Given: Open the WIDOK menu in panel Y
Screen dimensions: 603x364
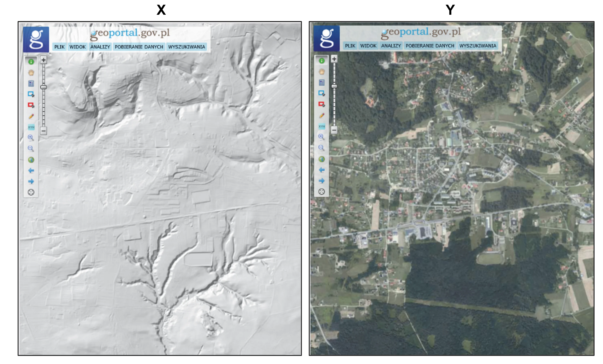Looking at the screenshot, I should (368, 46).
